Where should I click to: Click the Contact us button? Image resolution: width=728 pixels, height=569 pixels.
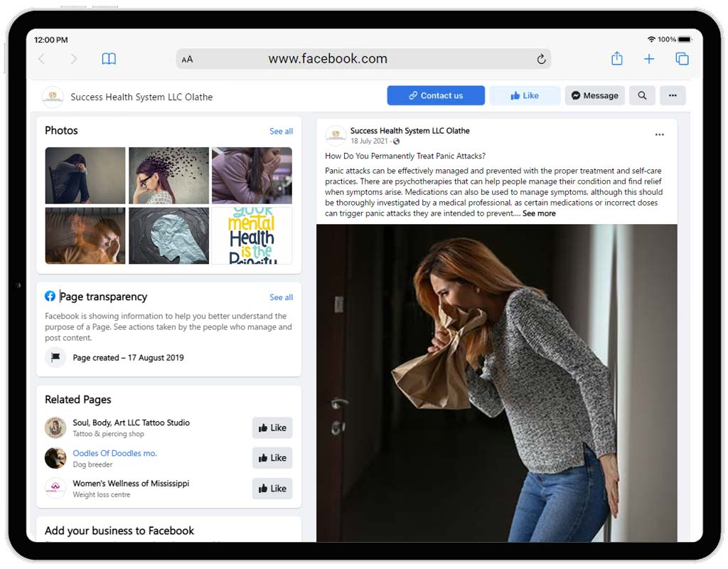click(x=436, y=96)
